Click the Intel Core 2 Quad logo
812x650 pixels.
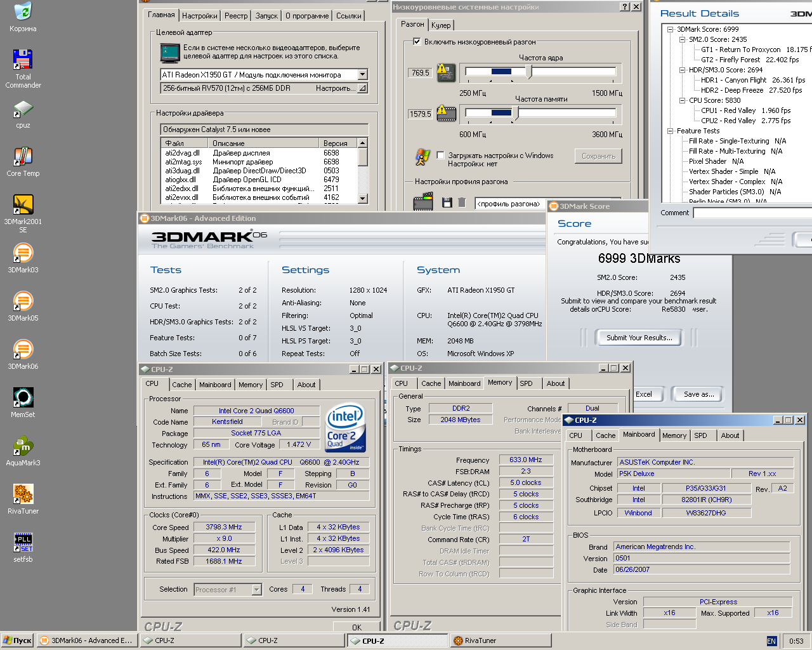pos(345,428)
